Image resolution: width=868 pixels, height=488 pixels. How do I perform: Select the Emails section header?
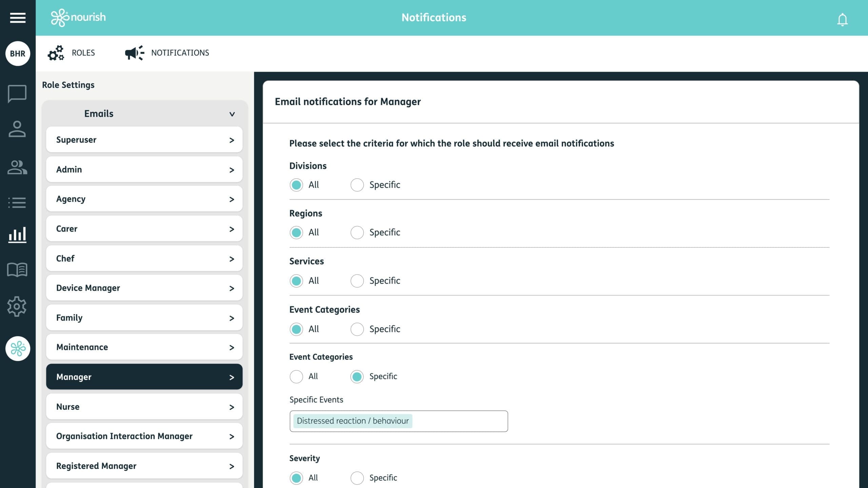coord(144,114)
